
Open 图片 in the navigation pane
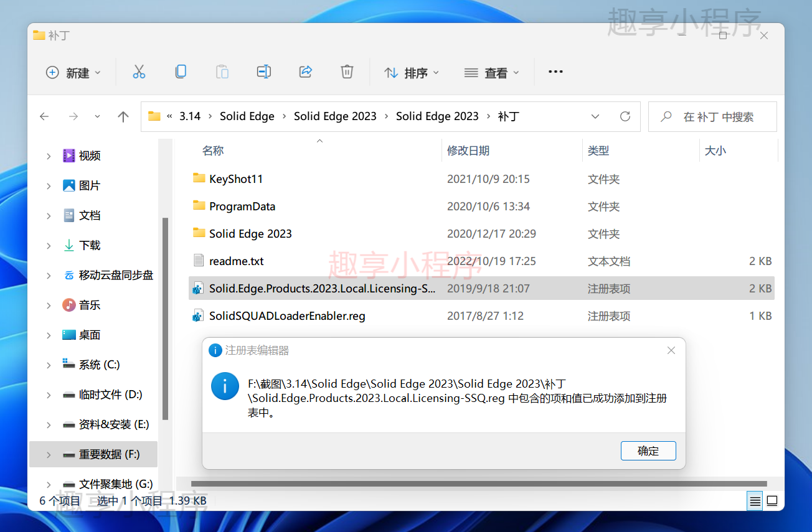90,185
